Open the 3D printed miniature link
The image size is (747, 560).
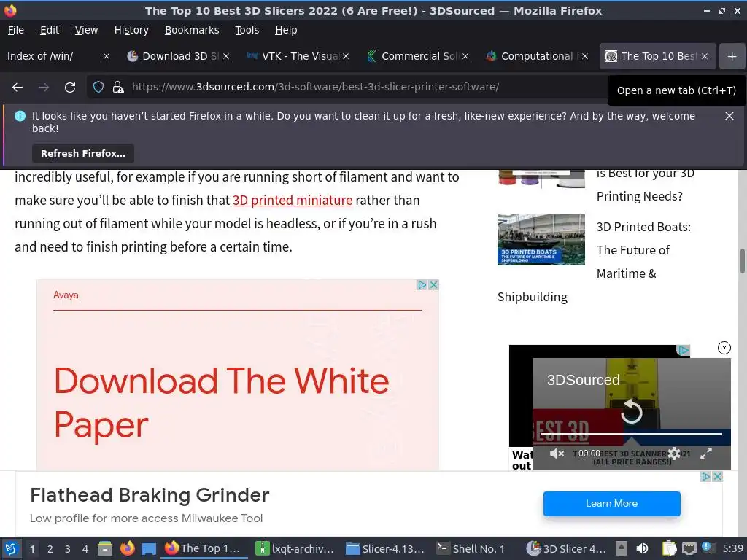click(x=293, y=201)
